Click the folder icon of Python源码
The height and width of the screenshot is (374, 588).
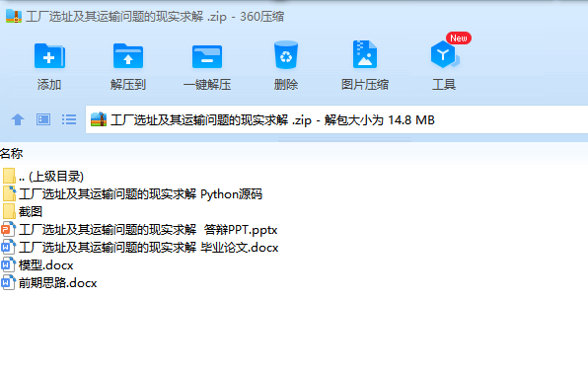[9, 193]
